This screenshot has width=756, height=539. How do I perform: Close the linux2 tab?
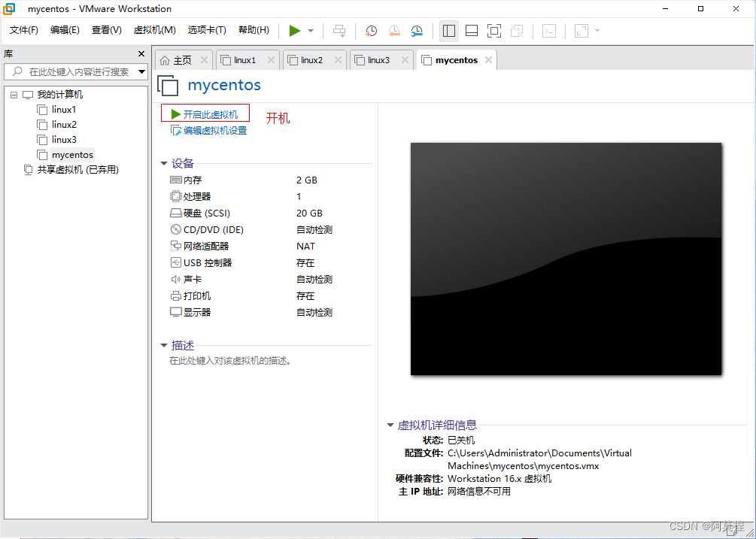(x=338, y=60)
